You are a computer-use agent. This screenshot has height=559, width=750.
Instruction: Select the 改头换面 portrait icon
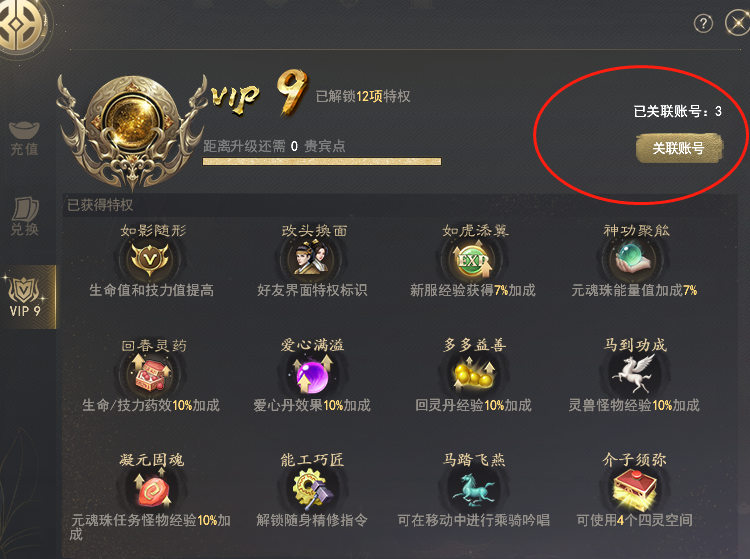[311, 258]
